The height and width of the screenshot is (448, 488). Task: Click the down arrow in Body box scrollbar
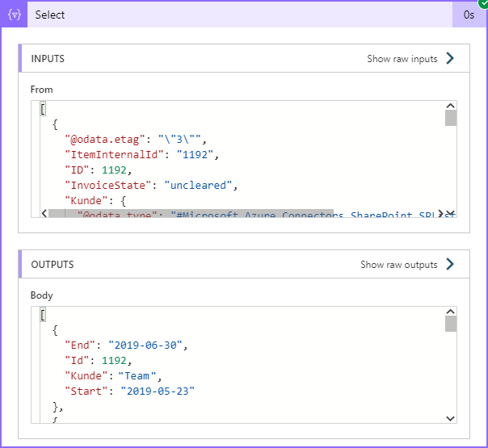click(x=451, y=417)
